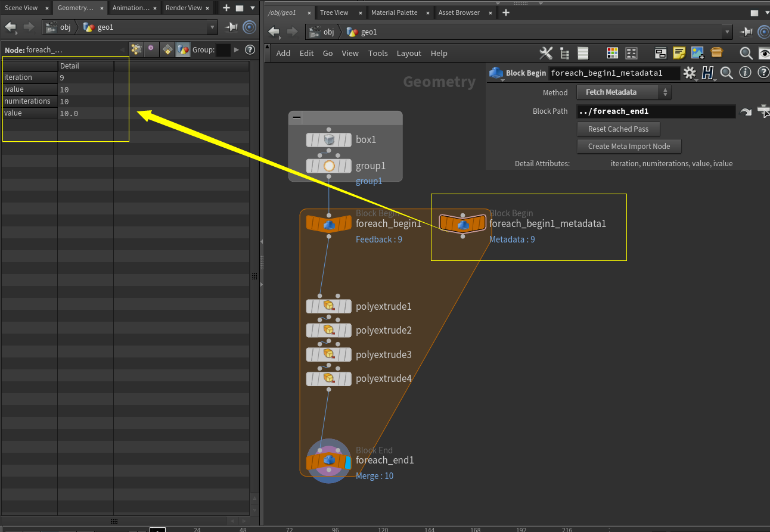Add a sticky note to the network
The image size is (770, 532).
pos(679,53)
